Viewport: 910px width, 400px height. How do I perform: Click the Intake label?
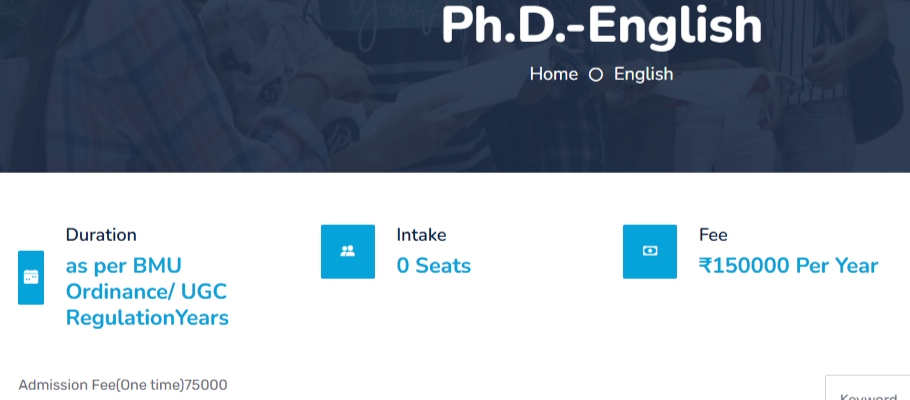(x=421, y=235)
